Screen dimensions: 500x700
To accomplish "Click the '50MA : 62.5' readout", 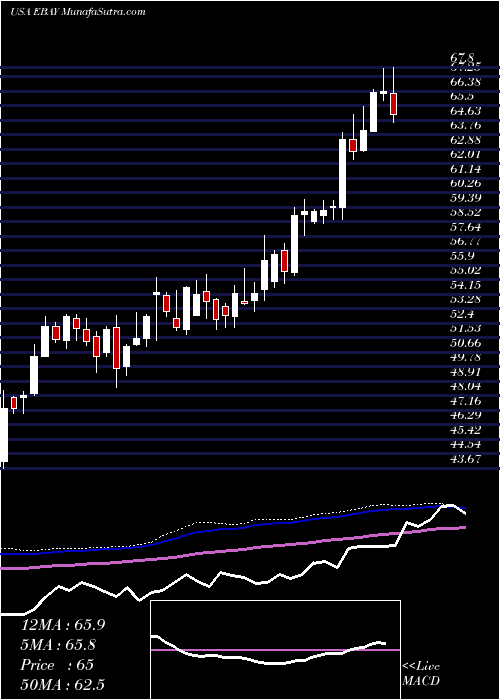I will [63, 685].
